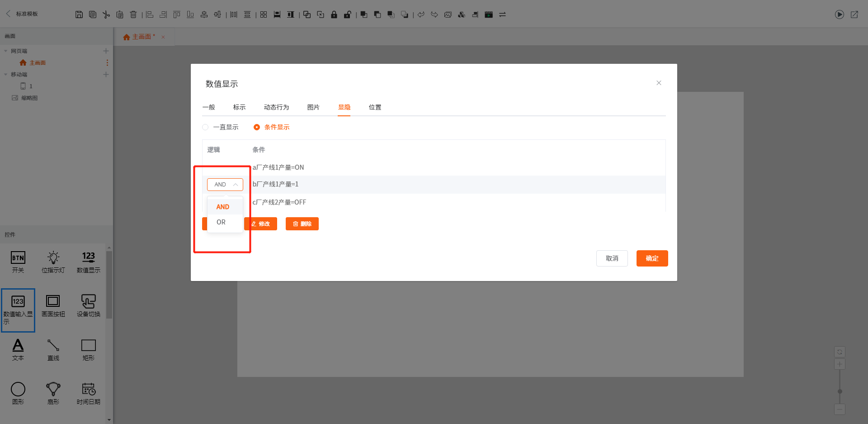The height and width of the screenshot is (424, 868).
Task: Pick the 数值输入显示 control
Action: [x=18, y=310]
